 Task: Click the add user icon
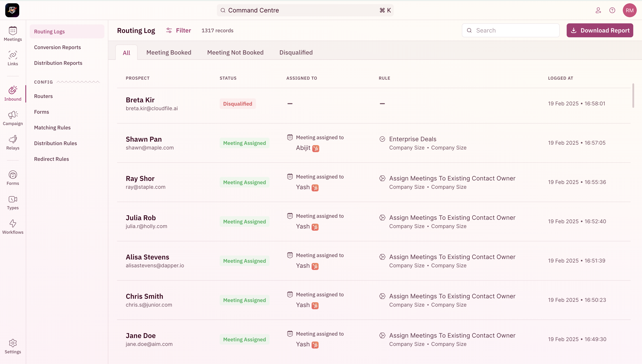(598, 10)
